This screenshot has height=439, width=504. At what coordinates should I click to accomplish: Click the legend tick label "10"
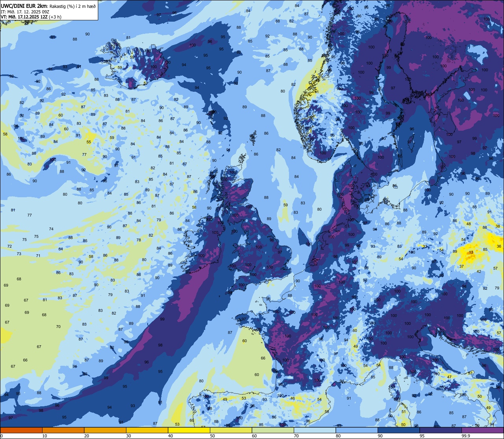(x=45, y=436)
